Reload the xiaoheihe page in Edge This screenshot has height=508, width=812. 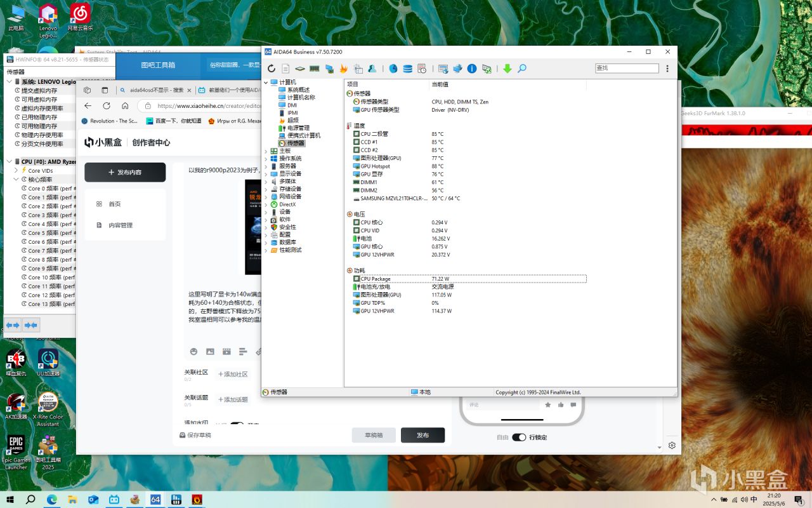click(x=107, y=106)
